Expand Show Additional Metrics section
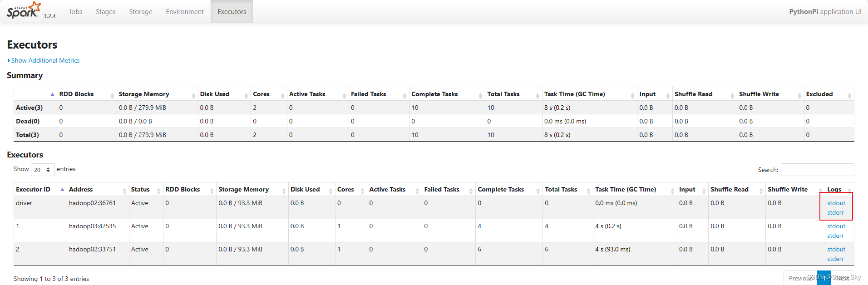868x285 pixels. tap(45, 60)
